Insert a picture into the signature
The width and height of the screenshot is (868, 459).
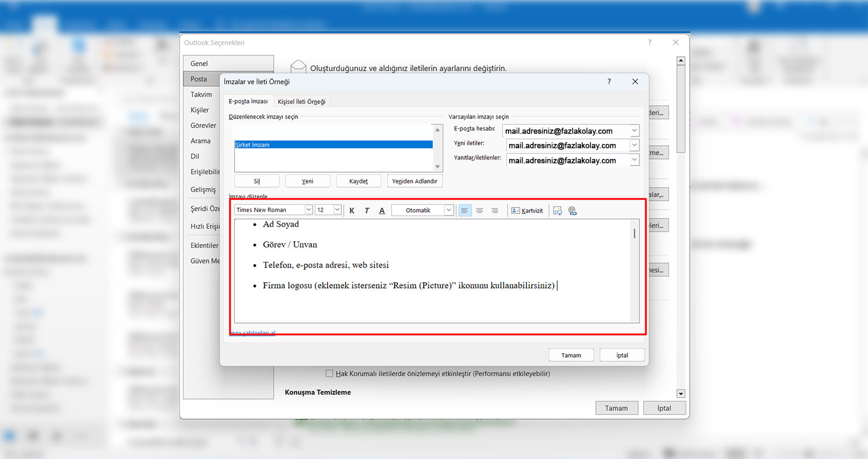557,210
